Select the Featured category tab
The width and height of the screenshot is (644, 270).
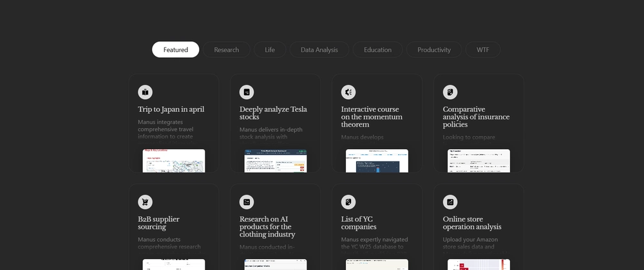click(175, 50)
